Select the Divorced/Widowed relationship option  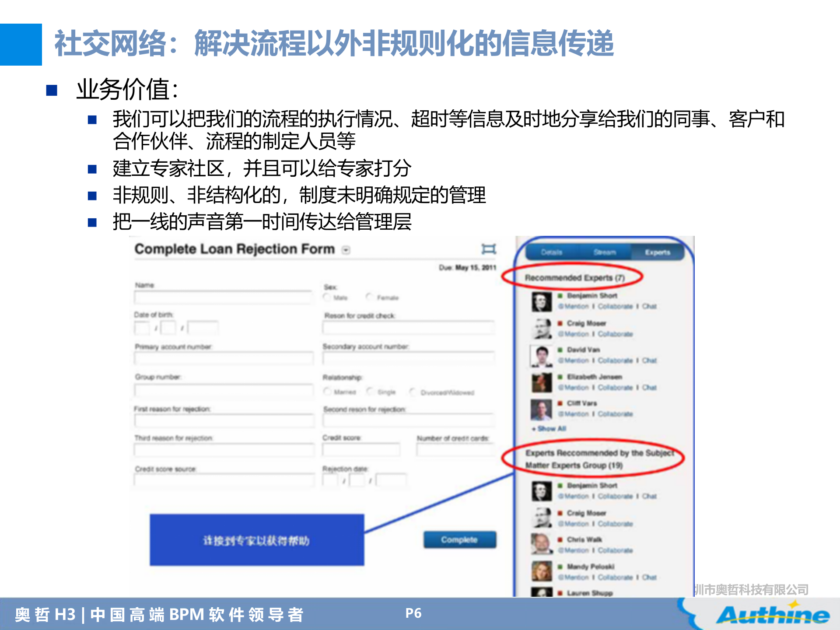pyautogui.click(x=412, y=392)
